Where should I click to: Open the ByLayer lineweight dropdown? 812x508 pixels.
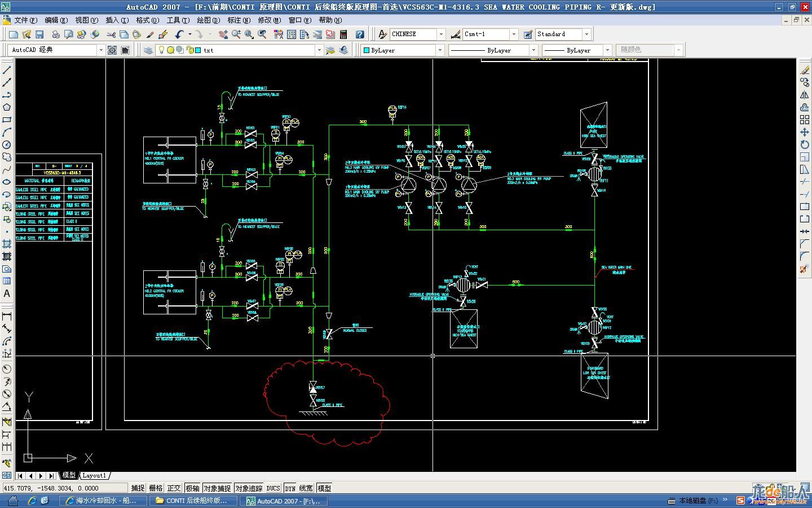[x=607, y=50]
